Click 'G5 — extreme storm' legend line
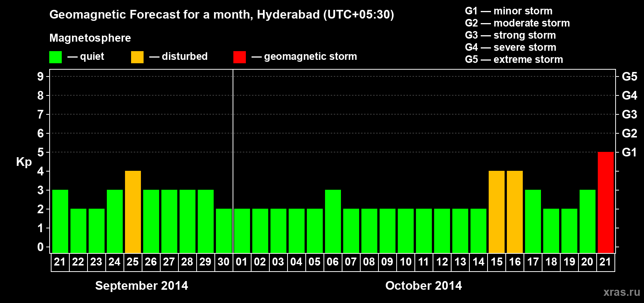This screenshot has width=644, height=303. pos(514,59)
